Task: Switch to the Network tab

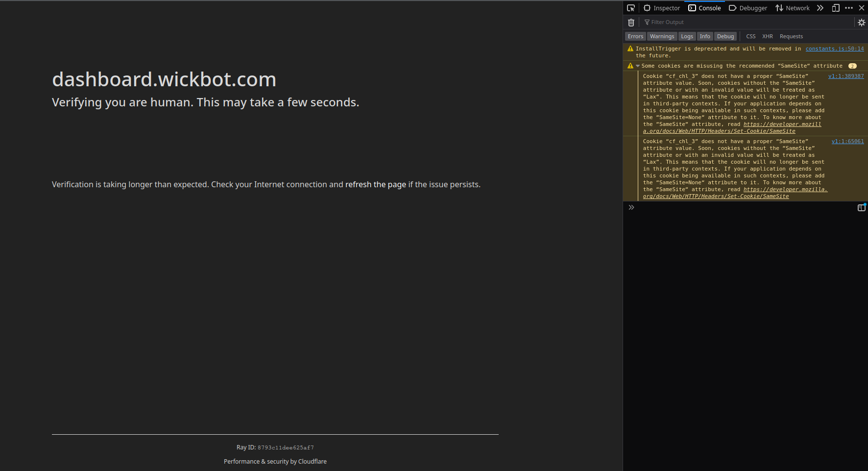Action: tap(793, 8)
